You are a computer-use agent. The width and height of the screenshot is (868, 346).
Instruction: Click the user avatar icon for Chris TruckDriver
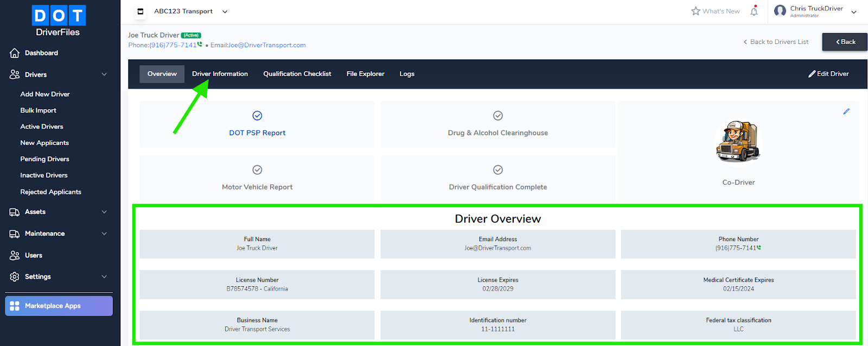(780, 11)
